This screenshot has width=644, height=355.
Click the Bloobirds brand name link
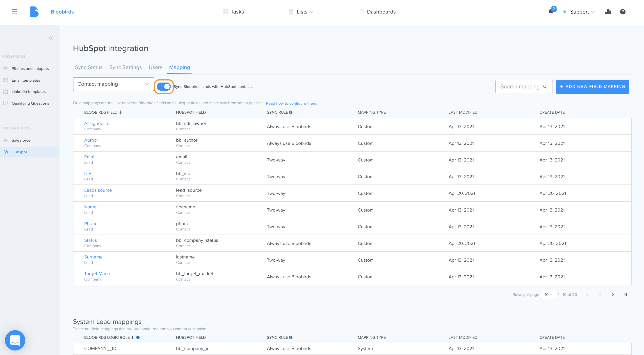[x=62, y=12]
